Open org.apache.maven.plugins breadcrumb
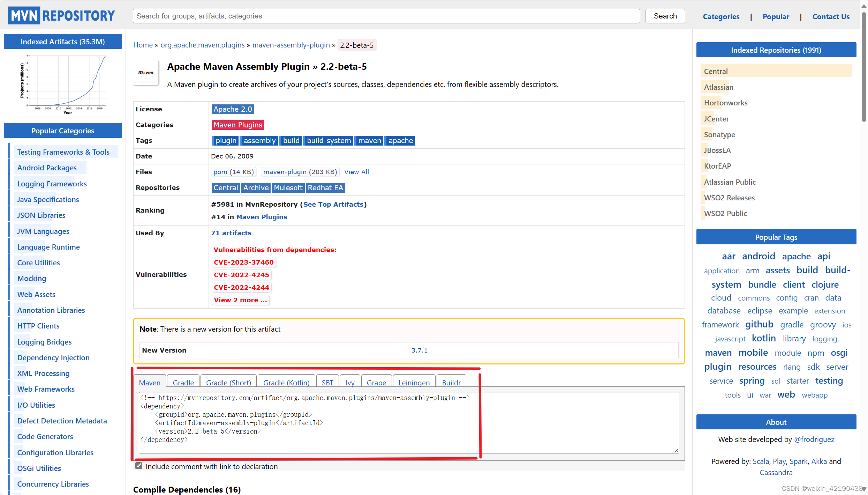The height and width of the screenshot is (495, 868). (x=203, y=45)
